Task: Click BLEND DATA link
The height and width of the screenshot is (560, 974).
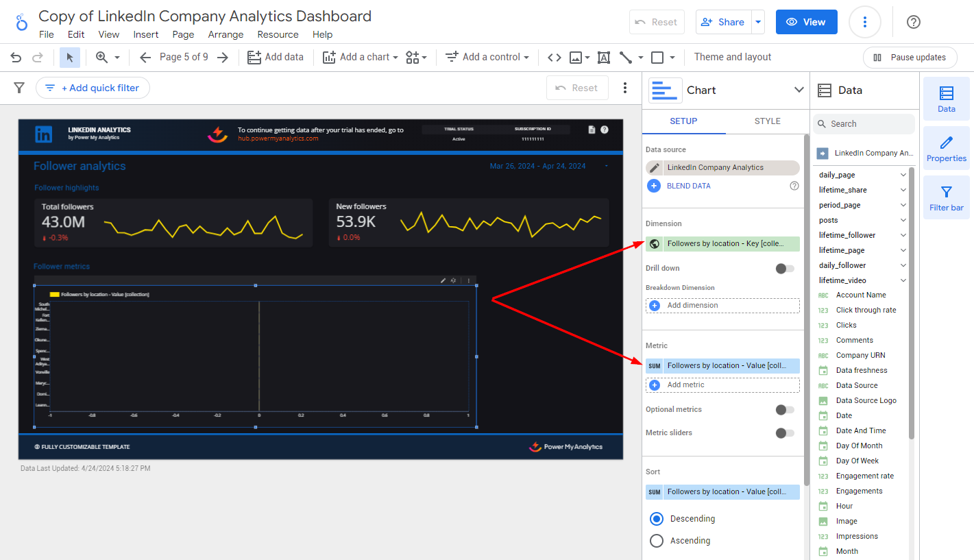Action: (x=688, y=186)
